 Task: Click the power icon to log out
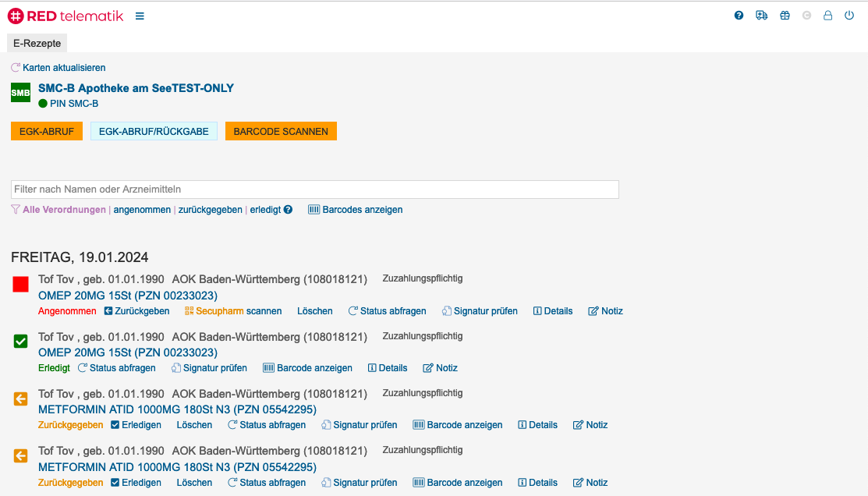[849, 16]
